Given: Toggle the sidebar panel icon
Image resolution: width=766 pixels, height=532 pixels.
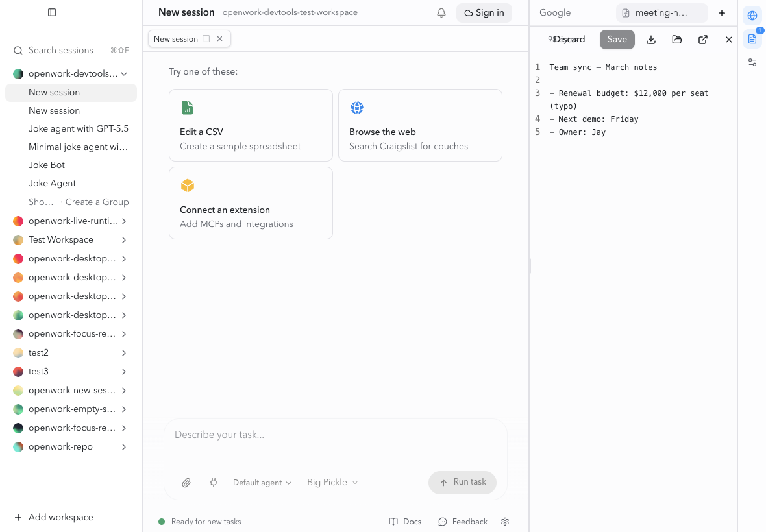Looking at the screenshot, I should (x=52, y=12).
